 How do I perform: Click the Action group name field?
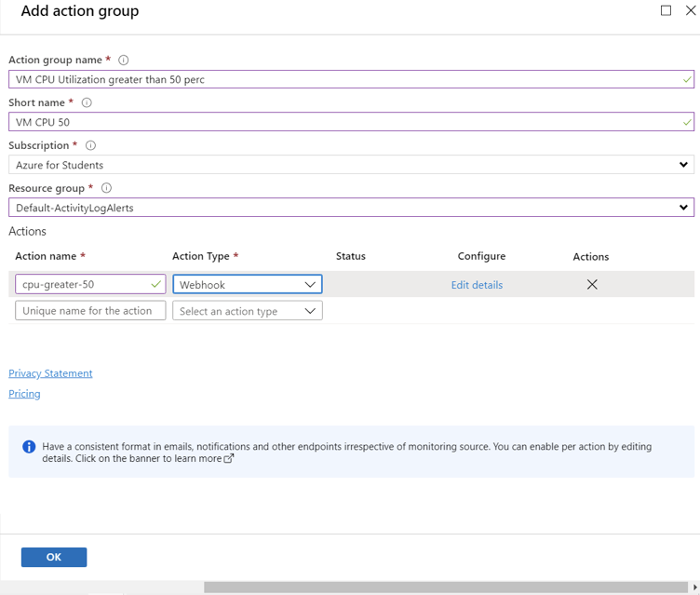pyautogui.click(x=351, y=79)
